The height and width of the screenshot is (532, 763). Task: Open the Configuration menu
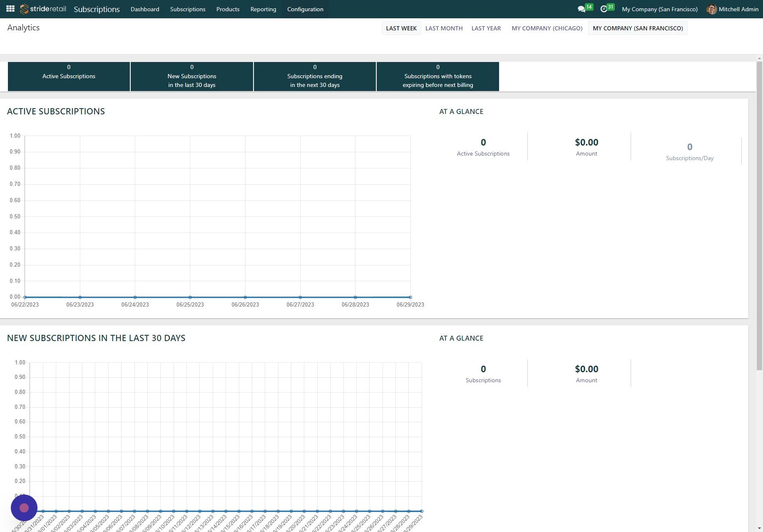pyautogui.click(x=305, y=9)
